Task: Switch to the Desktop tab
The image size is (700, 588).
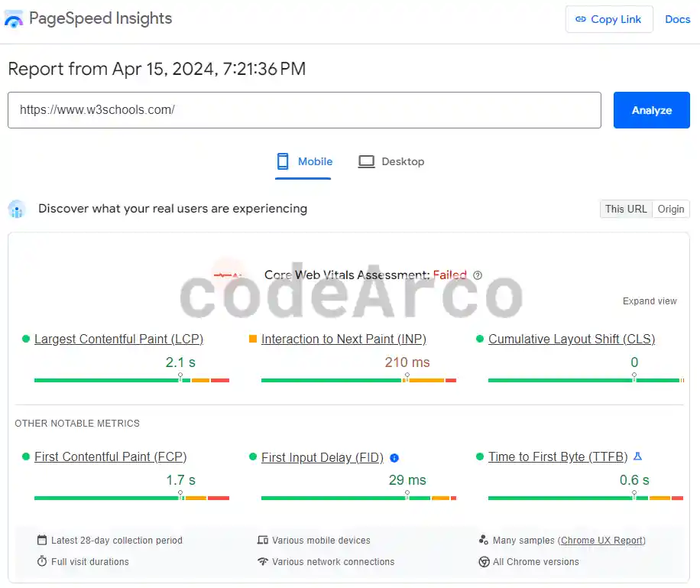Action: click(x=391, y=162)
